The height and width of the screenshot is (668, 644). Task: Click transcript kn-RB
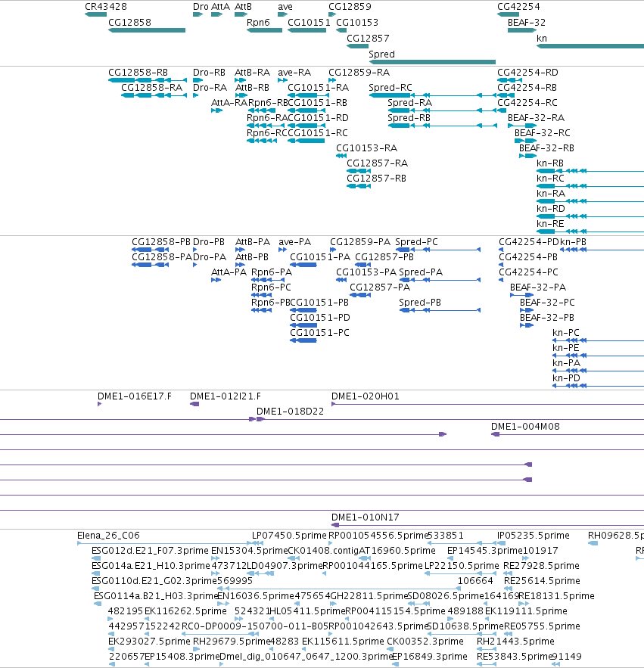(x=550, y=163)
